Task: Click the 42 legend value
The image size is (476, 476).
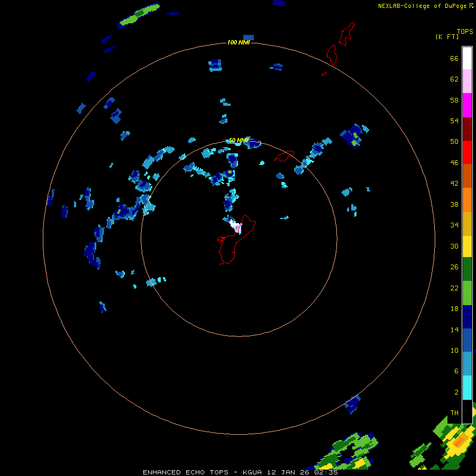Action: (454, 184)
